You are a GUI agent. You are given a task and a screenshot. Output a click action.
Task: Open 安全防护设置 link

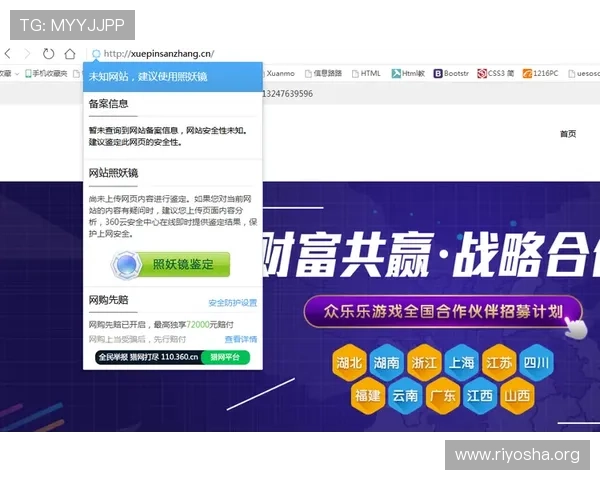pos(233,303)
